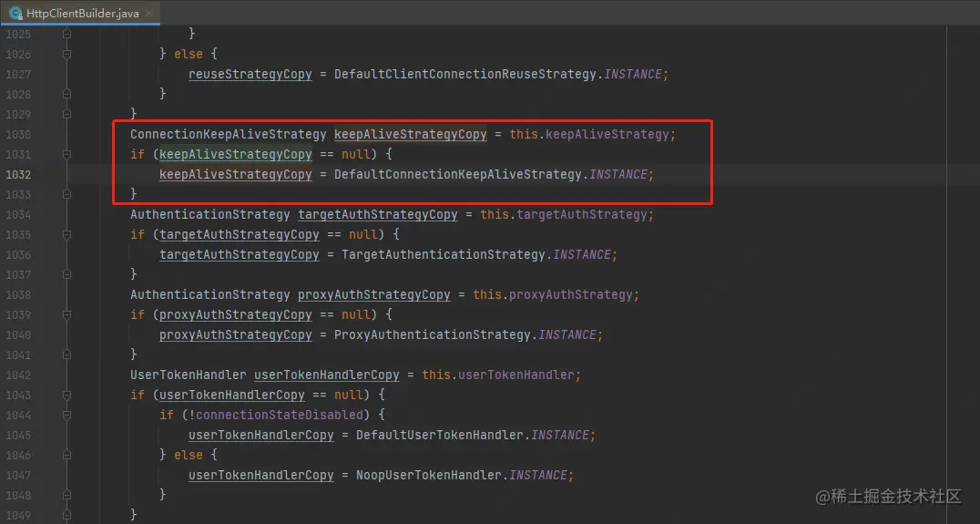Click AuthenticationStrategy type on line 1038
The image size is (980, 524).
pos(210,293)
